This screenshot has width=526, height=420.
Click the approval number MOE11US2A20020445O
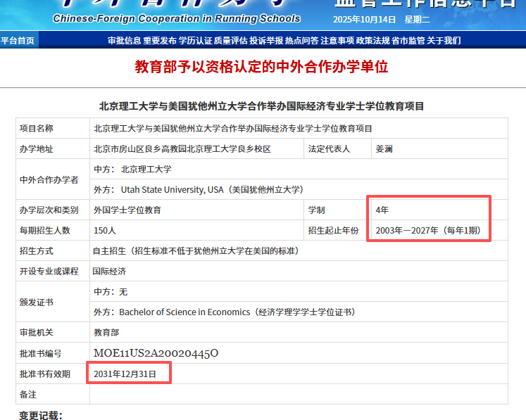click(x=156, y=353)
